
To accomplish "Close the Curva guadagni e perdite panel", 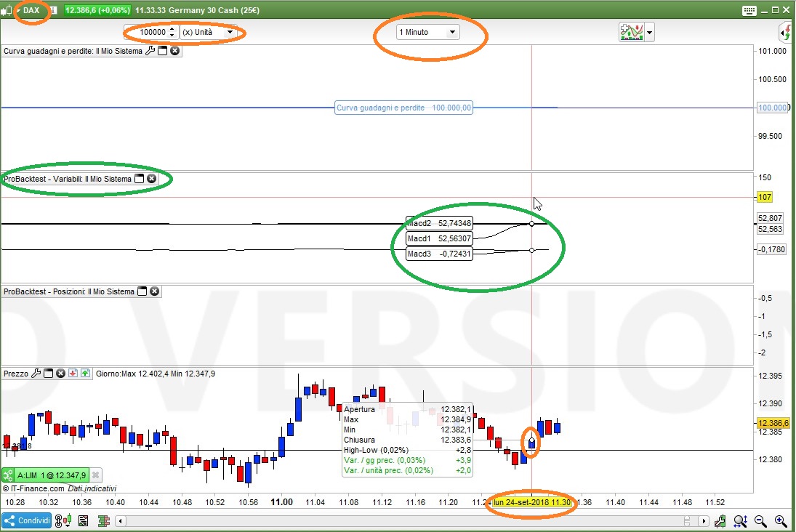I will (175, 51).
